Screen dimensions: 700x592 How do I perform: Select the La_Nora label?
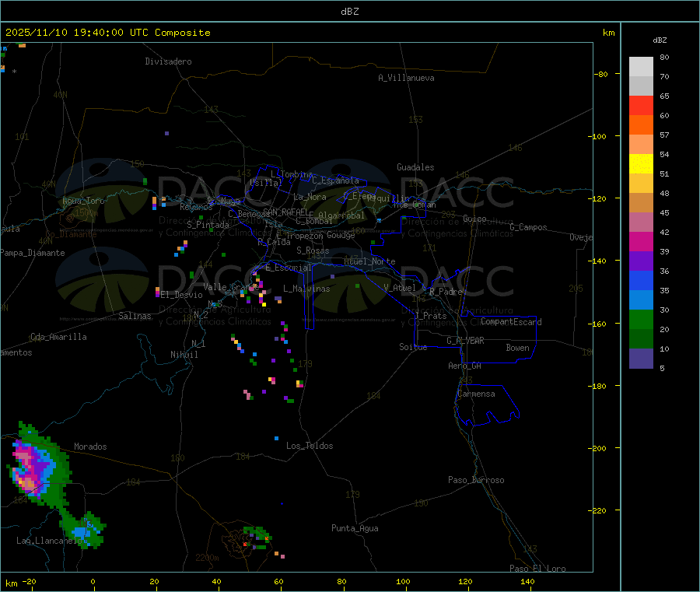310,197
